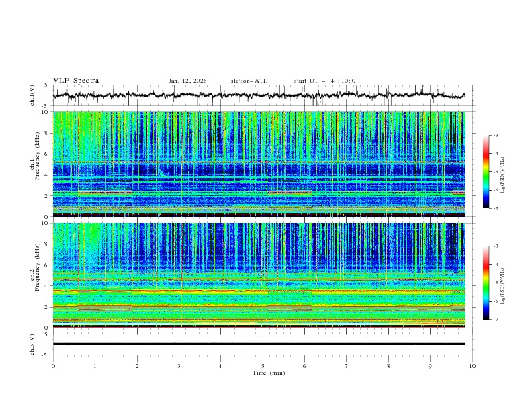Click time-axis tick label "3"
The image size is (532, 411).
coord(179,366)
